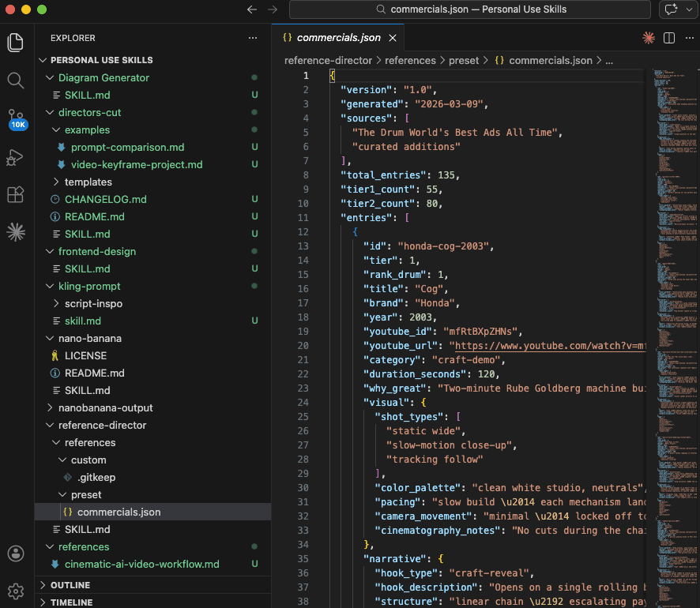Open prompt-comparison.md in the explorer
This screenshot has height=608, width=700.
[127, 147]
